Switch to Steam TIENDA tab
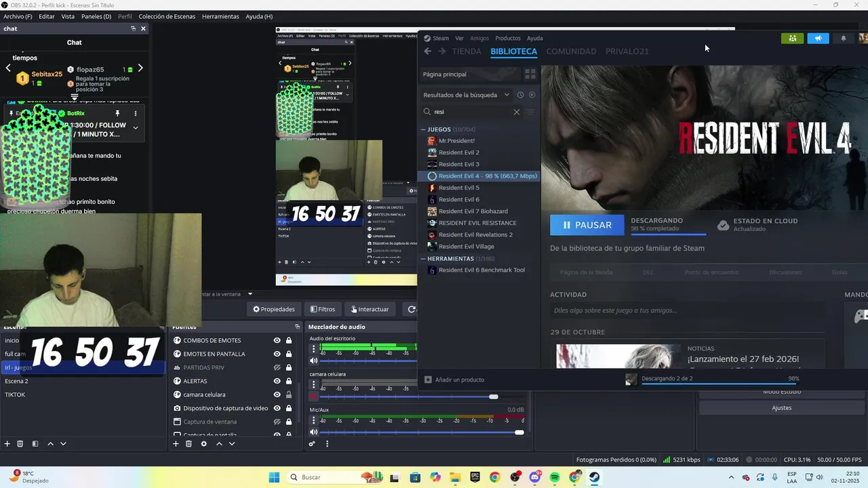 pos(467,51)
